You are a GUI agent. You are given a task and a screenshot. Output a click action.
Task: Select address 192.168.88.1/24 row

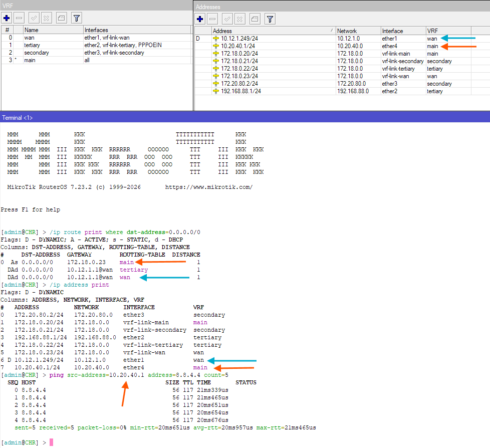[x=342, y=91]
